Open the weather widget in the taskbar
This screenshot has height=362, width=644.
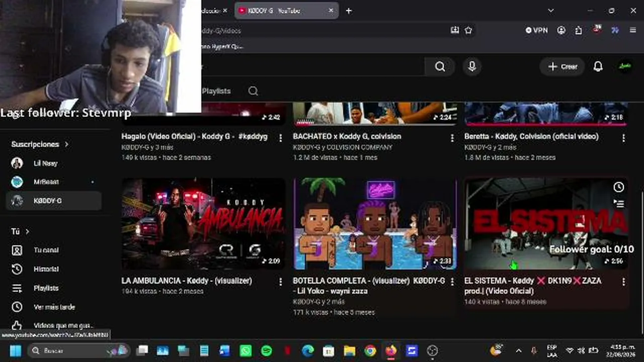(497, 350)
